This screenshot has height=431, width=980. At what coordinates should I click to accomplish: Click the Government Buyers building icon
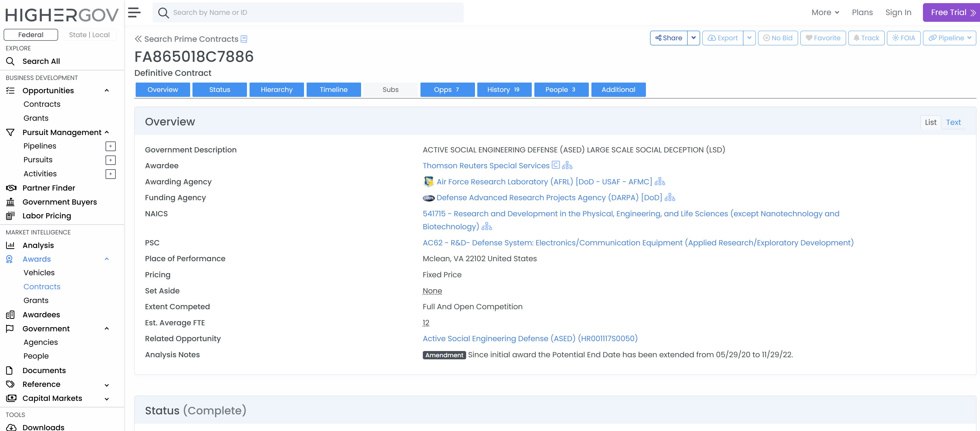[10, 202]
